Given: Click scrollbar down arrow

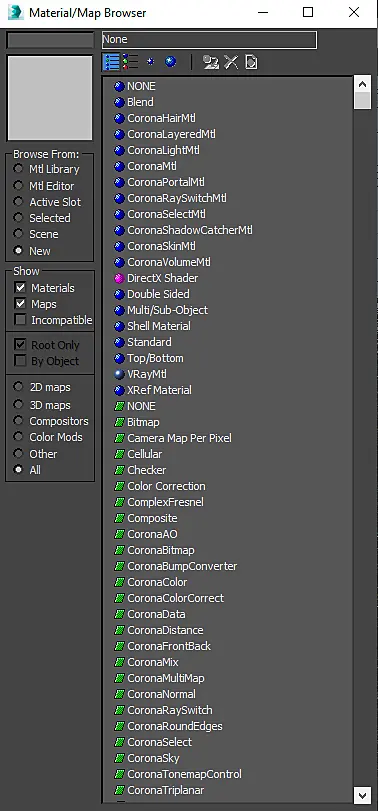Looking at the screenshot, I should (362, 794).
